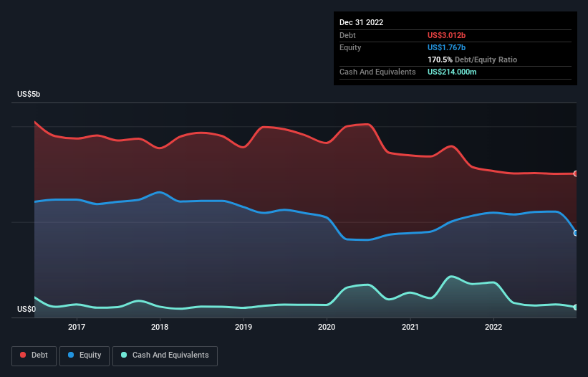The image size is (588, 377).
Task: Click the 2022 x-axis label
Action: (x=493, y=327)
